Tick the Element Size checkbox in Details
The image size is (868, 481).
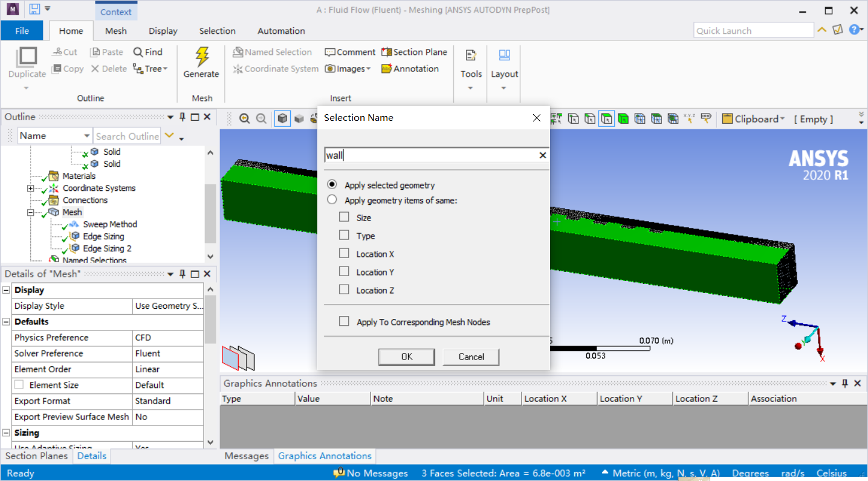click(x=19, y=385)
